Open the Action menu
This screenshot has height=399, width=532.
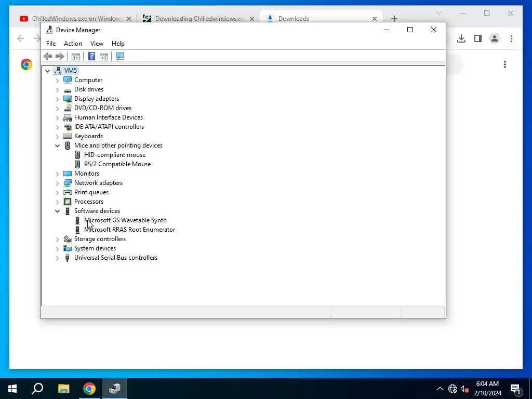pyautogui.click(x=73, y=44)
